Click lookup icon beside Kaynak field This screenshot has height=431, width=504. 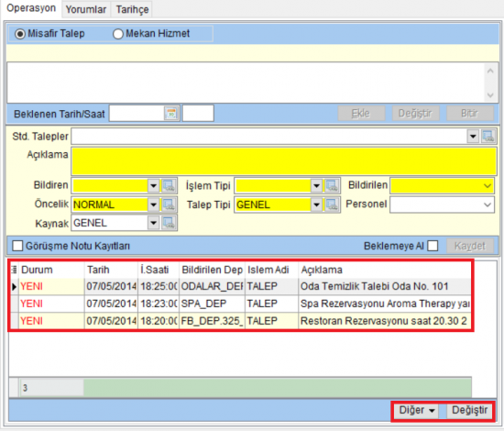pyautogui.click(x=169, y=223)
